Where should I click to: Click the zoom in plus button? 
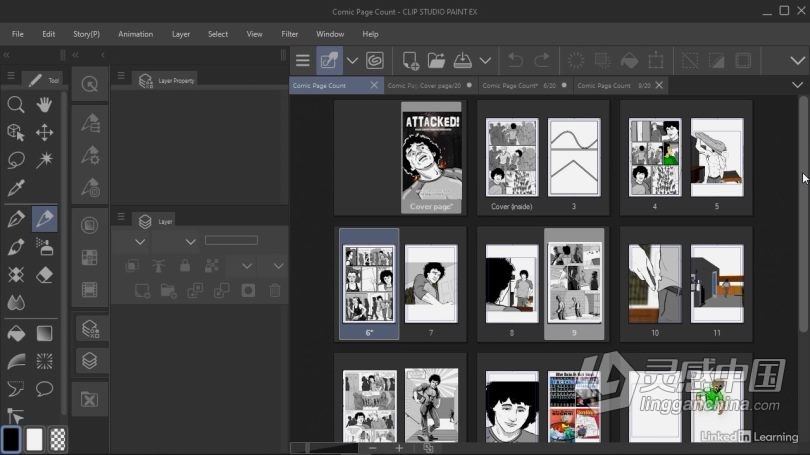399,448
